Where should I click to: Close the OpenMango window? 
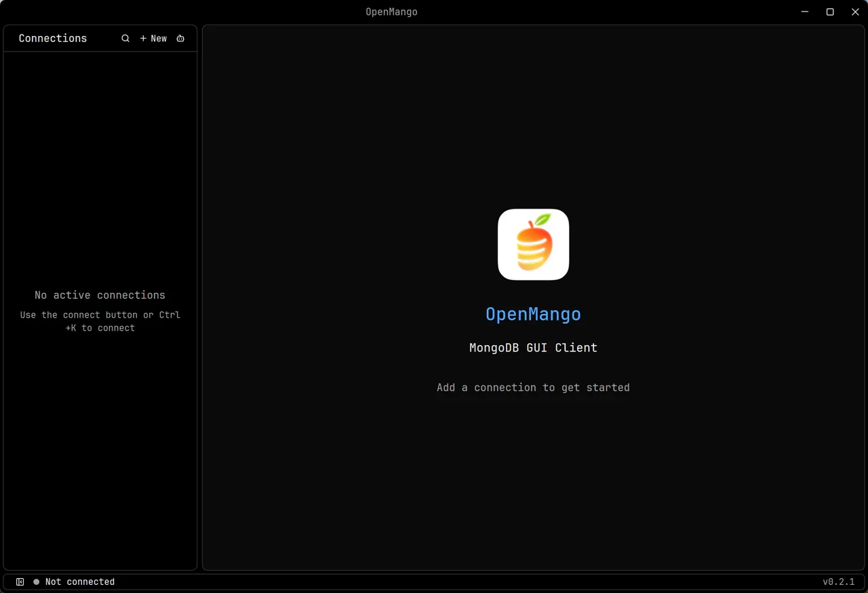855,12
